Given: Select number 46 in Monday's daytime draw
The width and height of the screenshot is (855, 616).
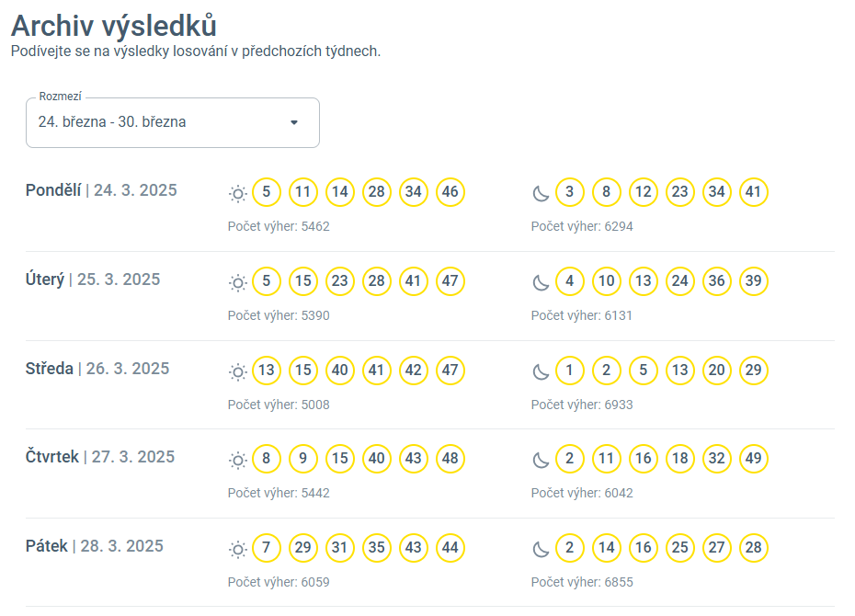Looking at the screenshot, I should (450, 192).
